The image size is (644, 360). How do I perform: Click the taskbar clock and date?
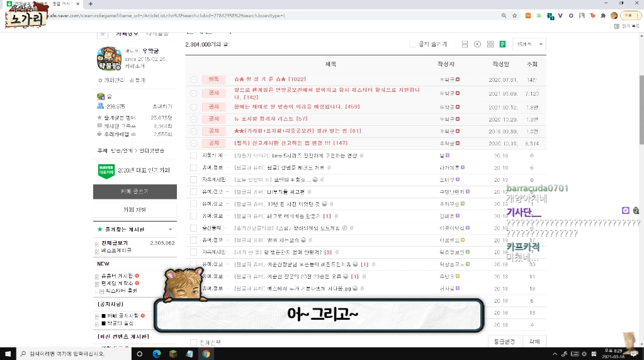613,354
